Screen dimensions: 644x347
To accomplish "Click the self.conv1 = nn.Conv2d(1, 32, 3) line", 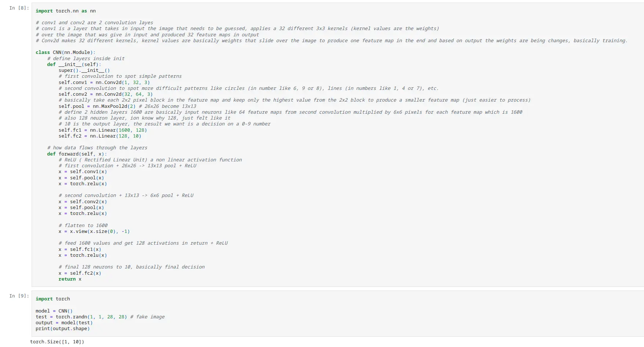I will point(104,83).
